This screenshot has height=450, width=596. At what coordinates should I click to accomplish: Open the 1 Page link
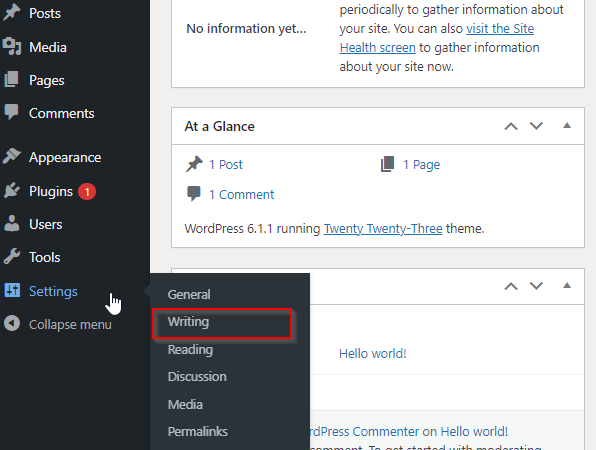(x=422, y=165)
